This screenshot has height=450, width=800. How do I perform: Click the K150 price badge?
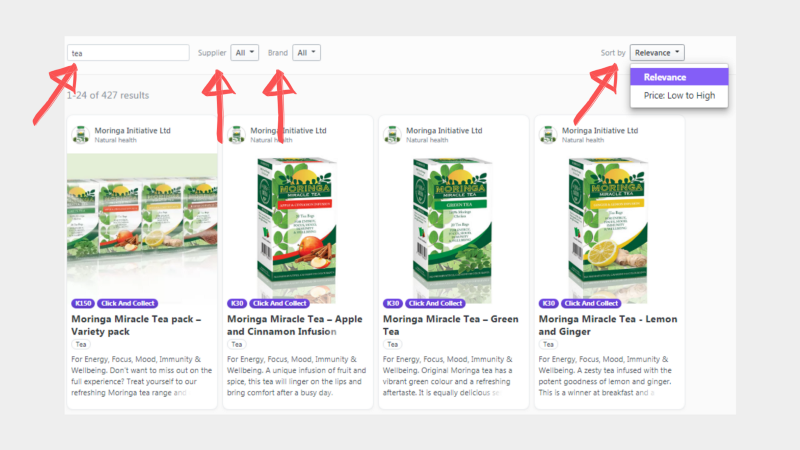click(x=83, y=303)
